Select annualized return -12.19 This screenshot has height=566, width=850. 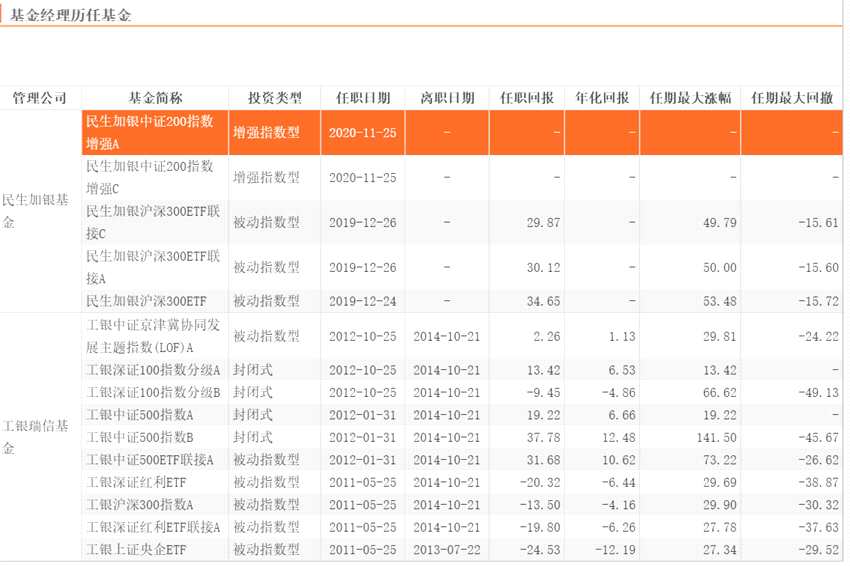[x=615, y=550]
